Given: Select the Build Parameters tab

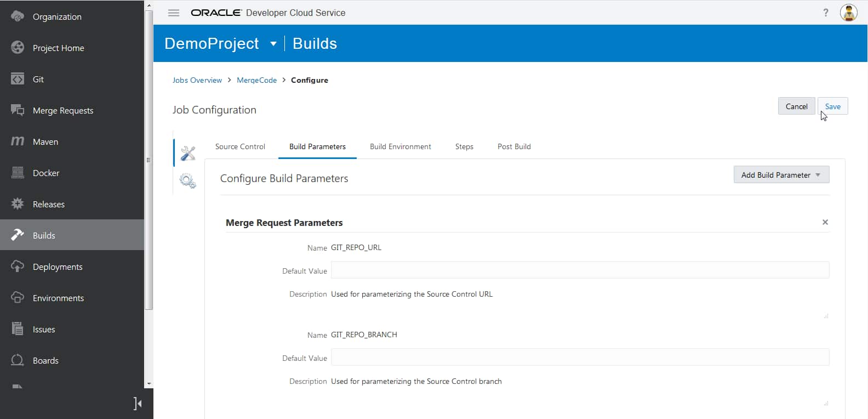Looking at the screenshot, I should 317,146.
